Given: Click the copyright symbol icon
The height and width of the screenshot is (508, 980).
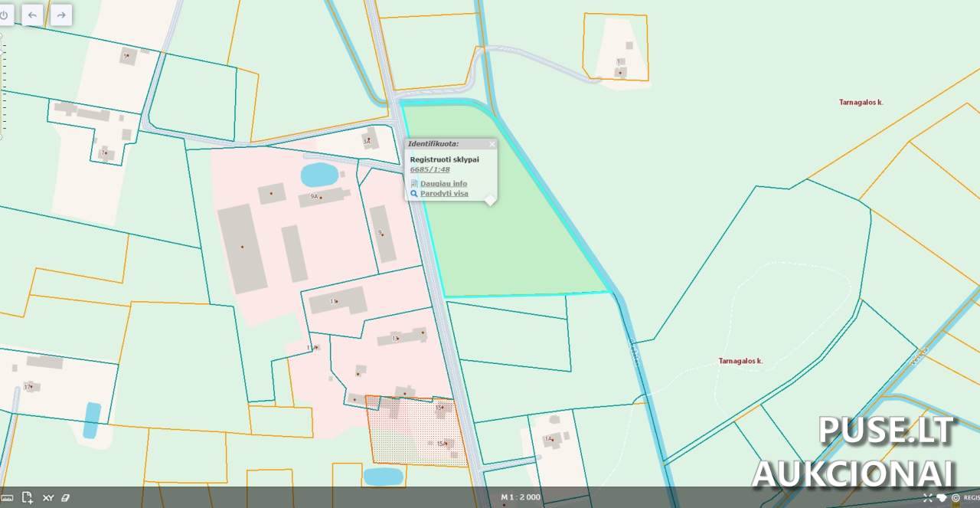Looking at the screenshot, I should (x=955, y=497).
